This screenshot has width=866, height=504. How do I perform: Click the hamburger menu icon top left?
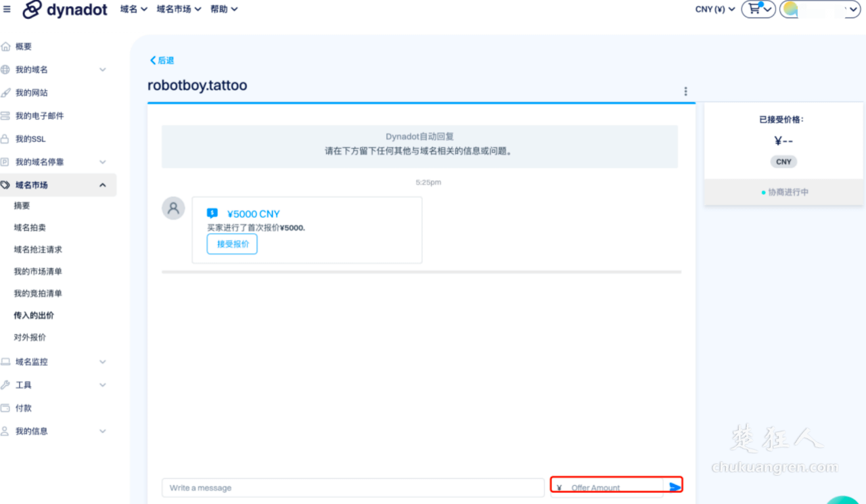tap(7, 9)
